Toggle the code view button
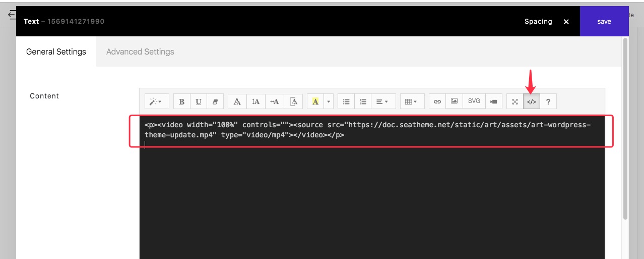 coord(532,101)
